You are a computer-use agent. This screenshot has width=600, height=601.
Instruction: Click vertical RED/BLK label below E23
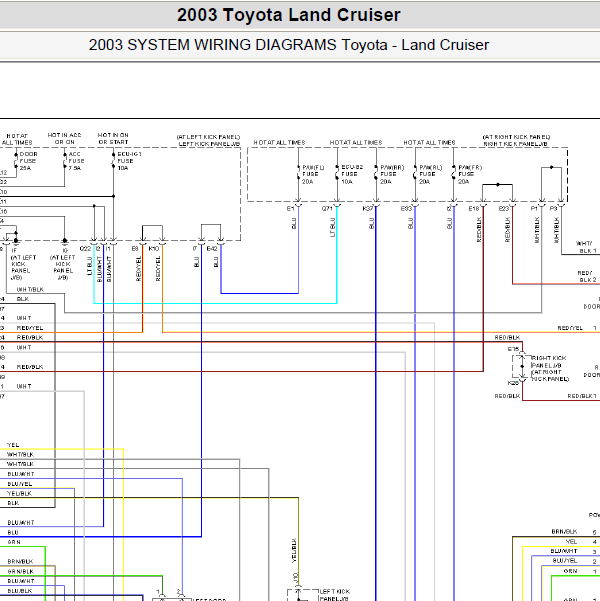click(x=507, y=230)
